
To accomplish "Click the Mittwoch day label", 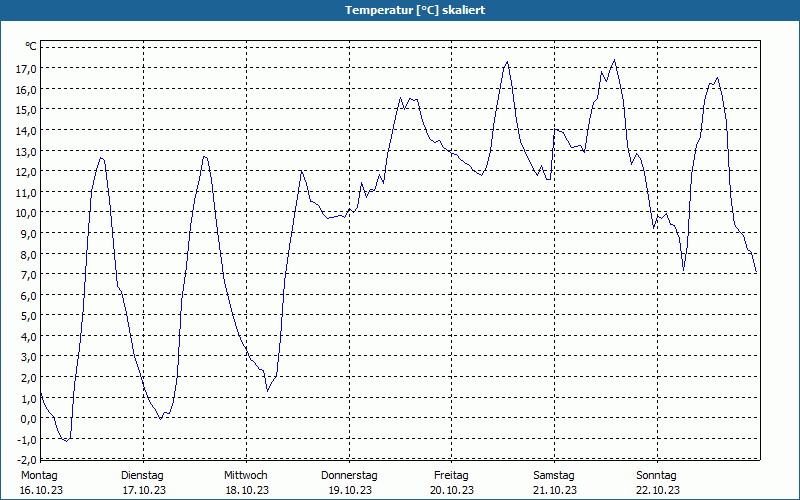I will click(245, 476).
